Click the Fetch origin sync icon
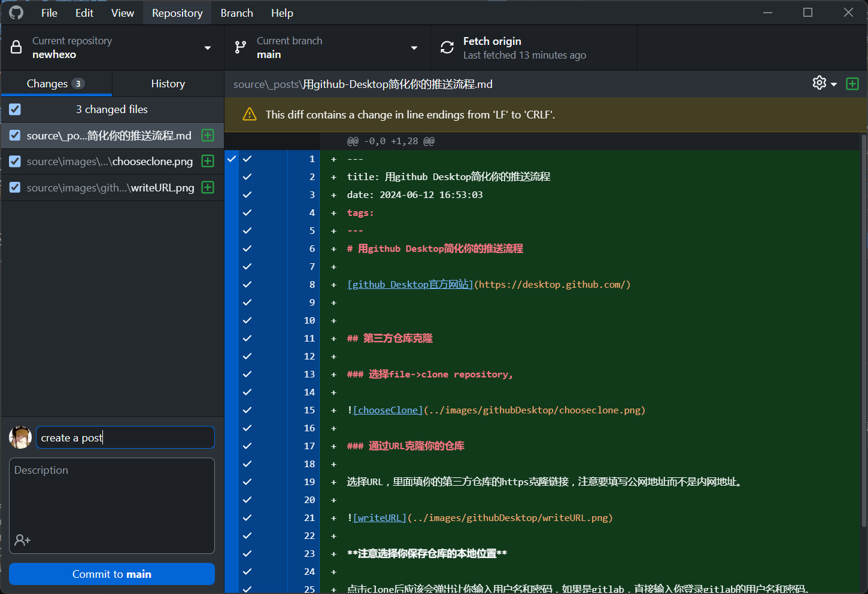This screenshot has width=868, height=594. 447,47
